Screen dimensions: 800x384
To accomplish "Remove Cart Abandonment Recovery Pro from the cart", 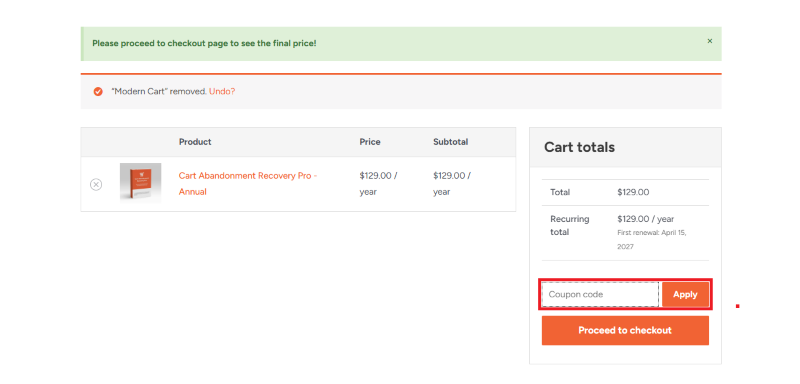I will point(96,185).
